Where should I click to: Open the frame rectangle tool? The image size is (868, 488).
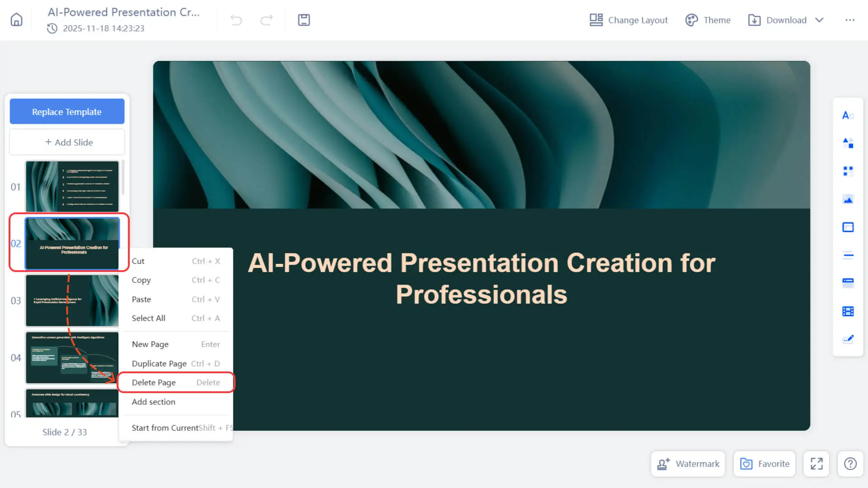(x=848, y=227)
